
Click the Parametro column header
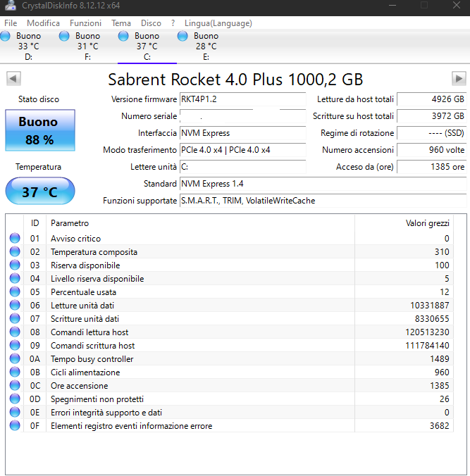[x=200, y=223]
